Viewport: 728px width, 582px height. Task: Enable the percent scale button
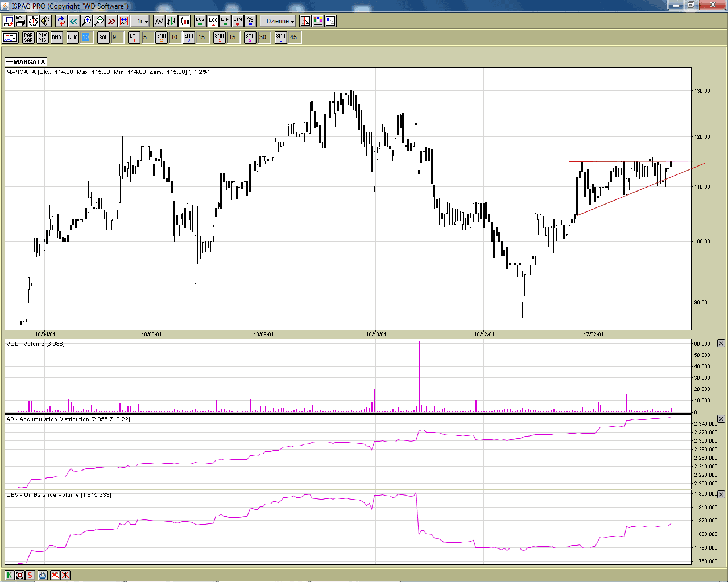(x=250, y=21)
